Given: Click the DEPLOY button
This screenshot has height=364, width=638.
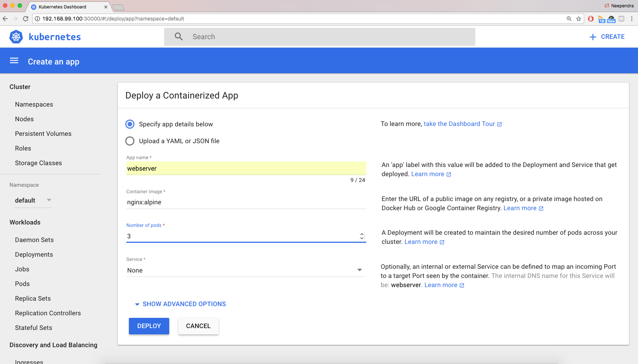Looking at the screenshot, I should (149, 326).
